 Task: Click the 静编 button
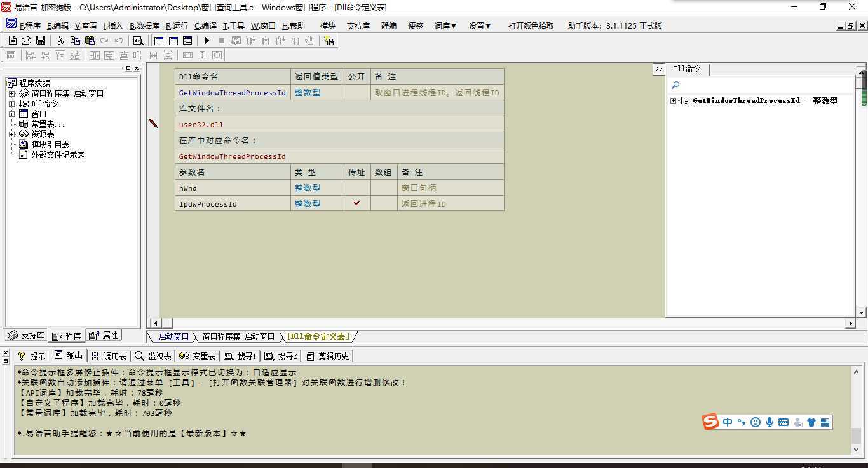[x=389, y=25]
